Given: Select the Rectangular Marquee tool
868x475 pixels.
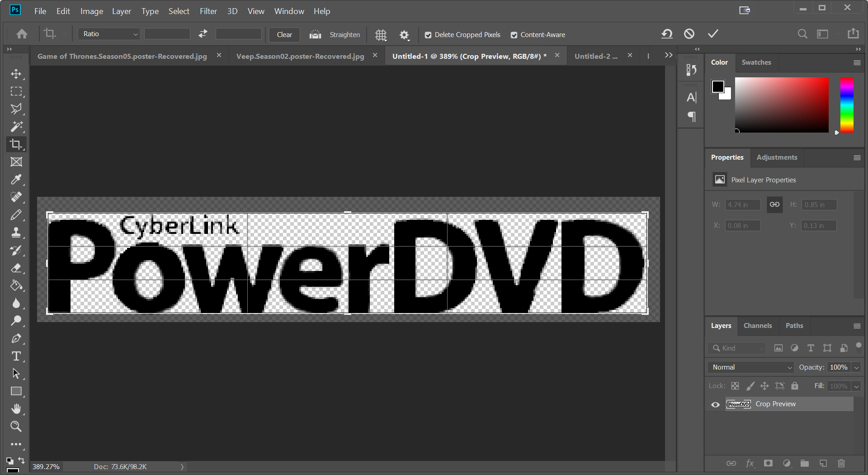Looking at the screenshot, I should click(16, 91).
